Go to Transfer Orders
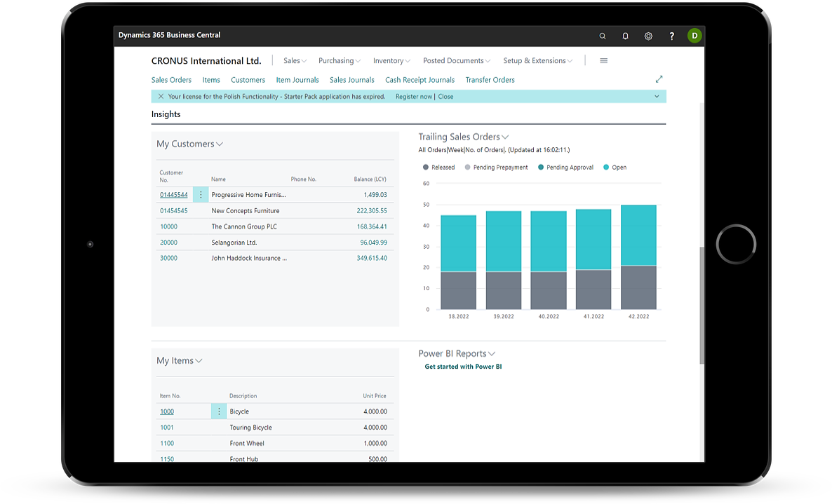Image resolution: width=832 pixels, height=504 pixels. pos(490,80)
